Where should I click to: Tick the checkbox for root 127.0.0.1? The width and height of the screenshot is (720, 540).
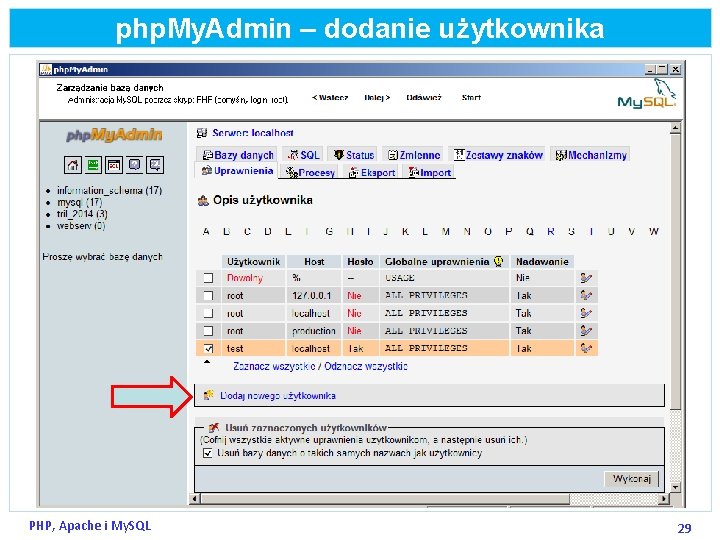pos(208,295)
